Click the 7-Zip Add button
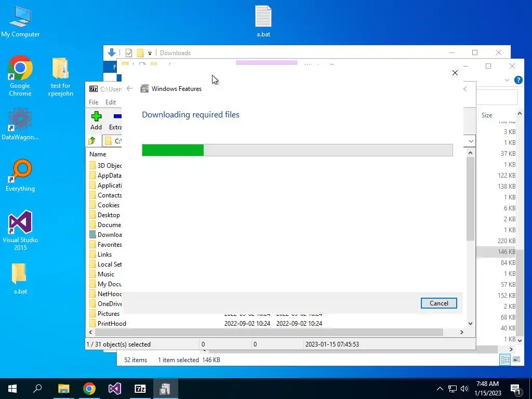 tap(96, 121)
